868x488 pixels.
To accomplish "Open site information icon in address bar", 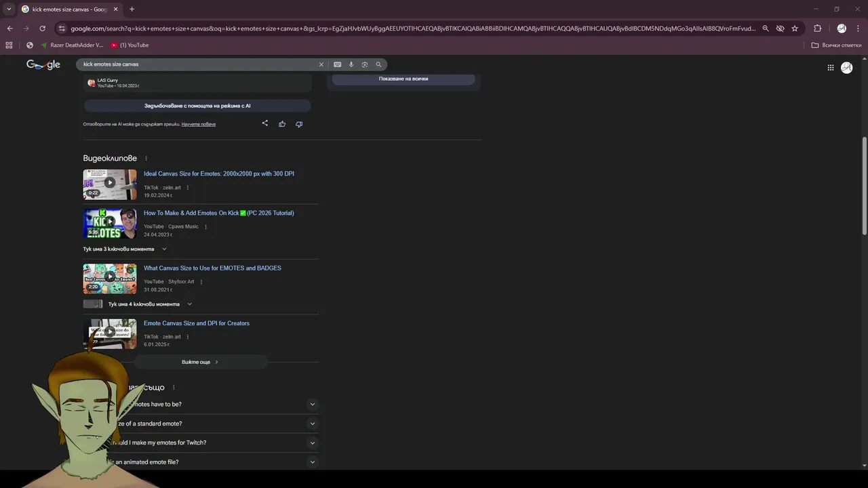I will (62, 28).
